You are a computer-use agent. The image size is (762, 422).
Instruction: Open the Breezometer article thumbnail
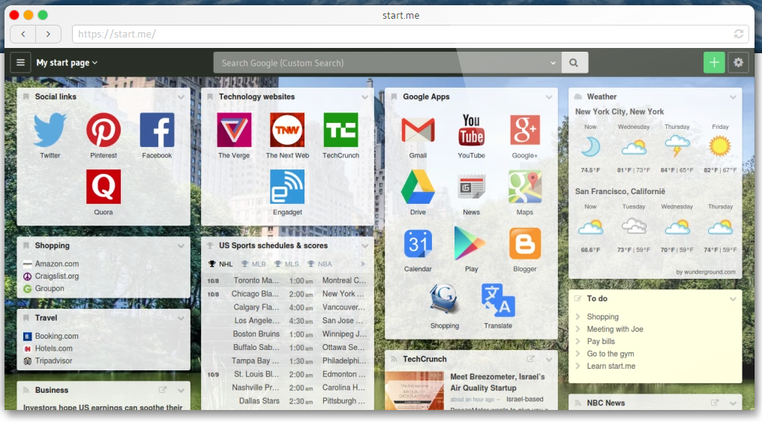pyautogui.click(x=415, y=390)
